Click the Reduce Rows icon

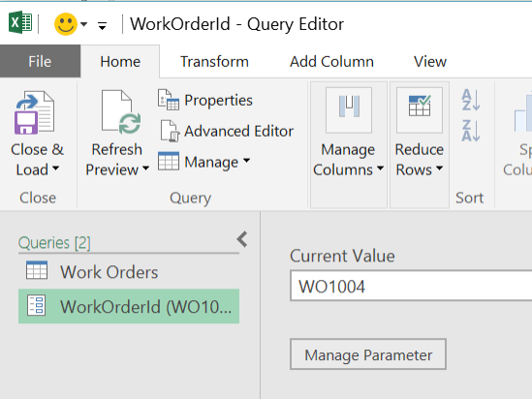[x=420, y=110]
